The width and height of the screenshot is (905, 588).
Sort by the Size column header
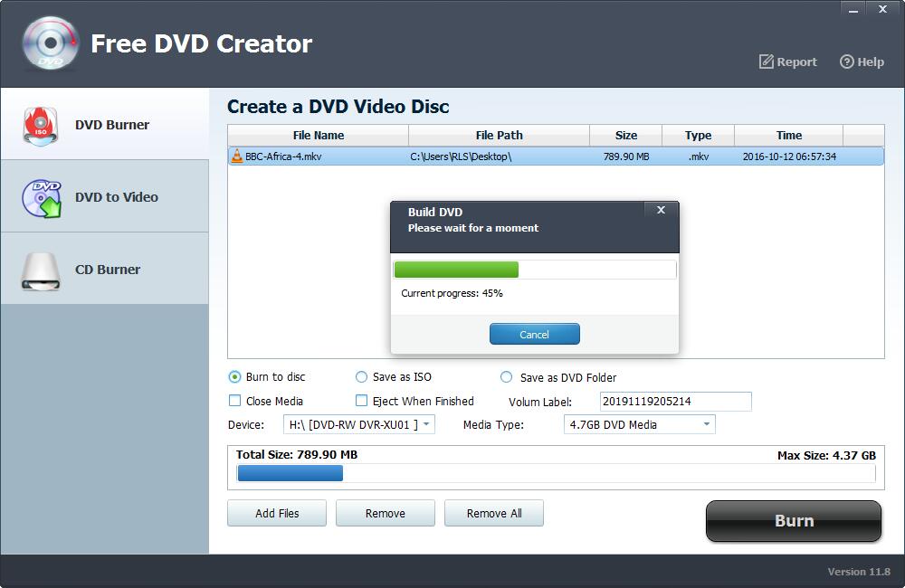(625, 135)
